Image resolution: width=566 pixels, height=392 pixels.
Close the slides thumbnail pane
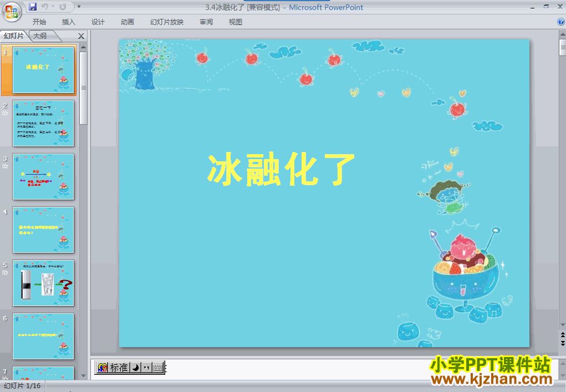[81, 36]
